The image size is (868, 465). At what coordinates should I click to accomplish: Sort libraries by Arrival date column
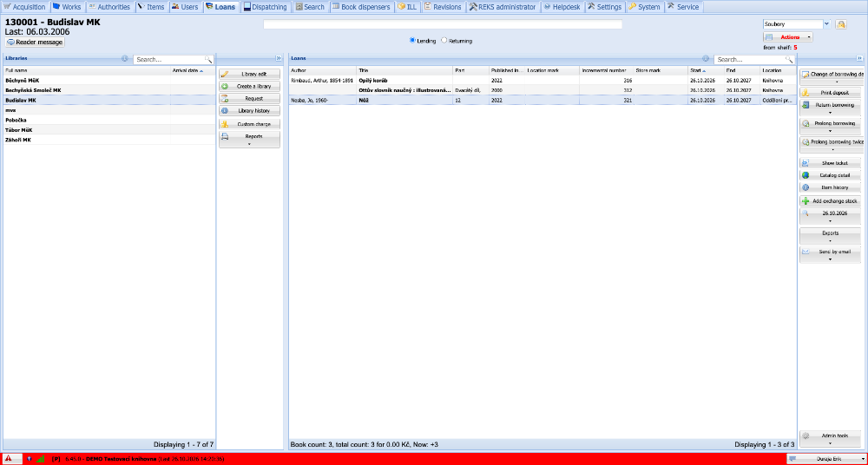tap(192, 71)
